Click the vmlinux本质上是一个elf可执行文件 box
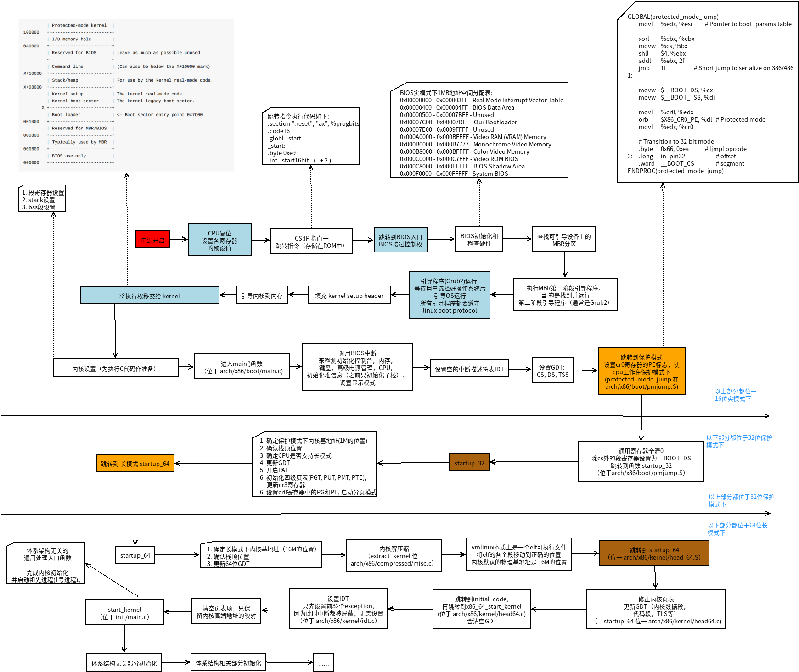The height and width of the screenshot is (672, 799). (519, 554)
